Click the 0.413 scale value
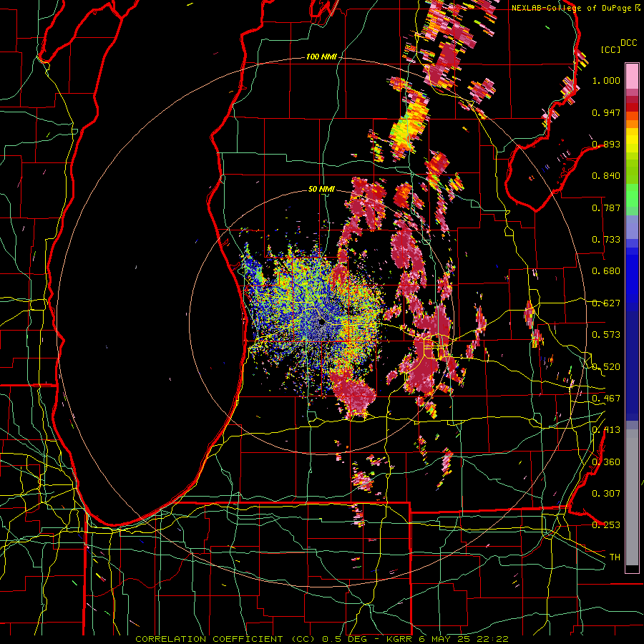Screen dimensions: 644x644 pyautogui.click(x=606, y=430)
